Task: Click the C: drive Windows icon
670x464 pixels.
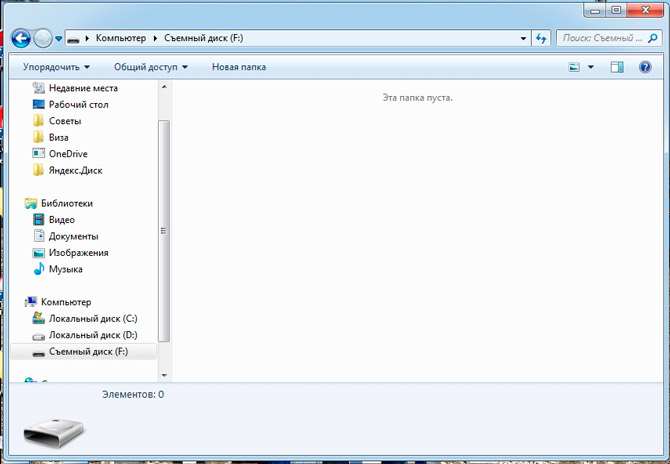Action: [x=38, y=318]
